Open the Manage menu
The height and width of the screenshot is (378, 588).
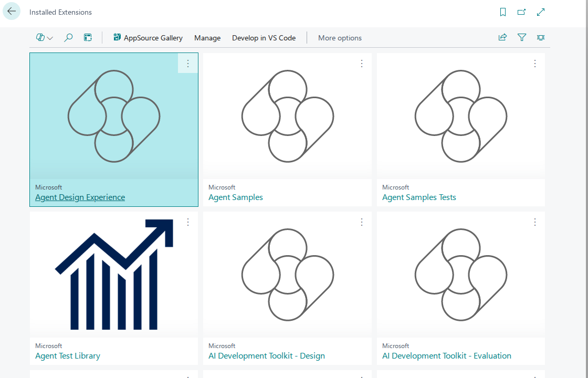point(207,38)
